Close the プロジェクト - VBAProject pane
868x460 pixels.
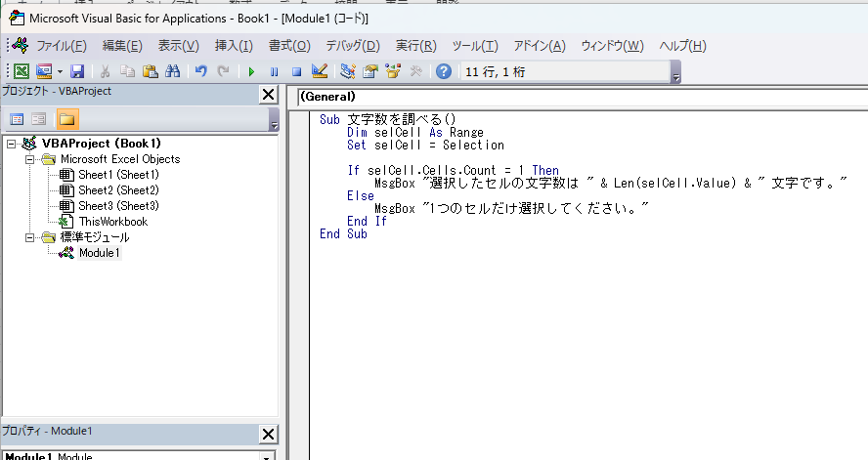pyautogui.click(x=269, y=95)
